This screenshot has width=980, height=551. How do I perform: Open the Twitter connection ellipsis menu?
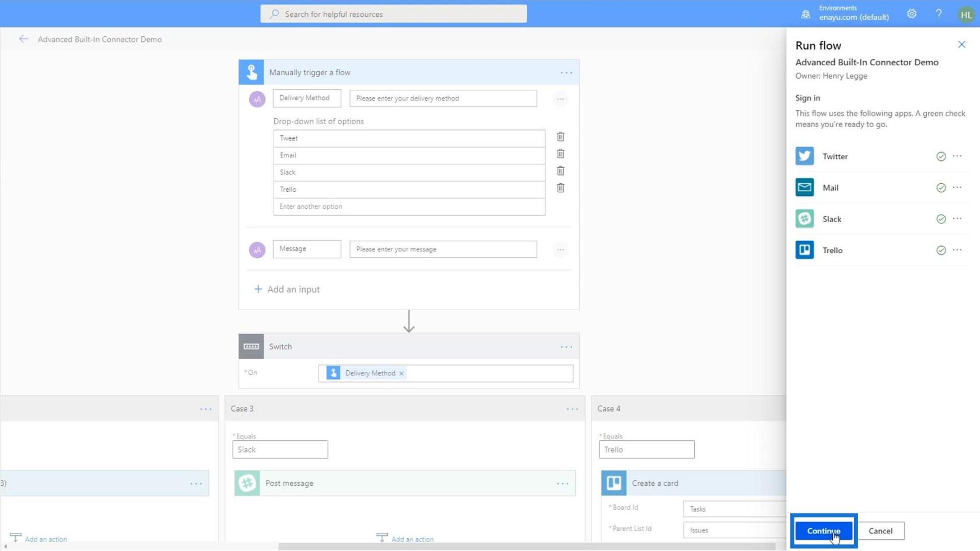(x=957, y=156)
